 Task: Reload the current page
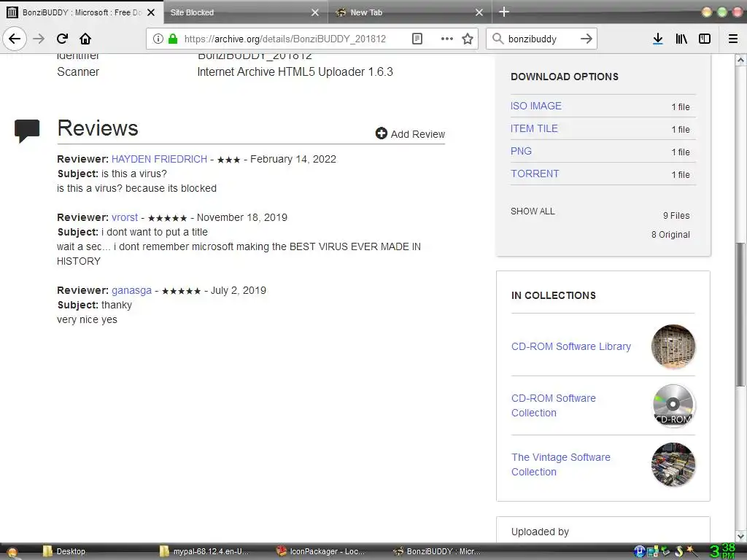pos(62,39)
